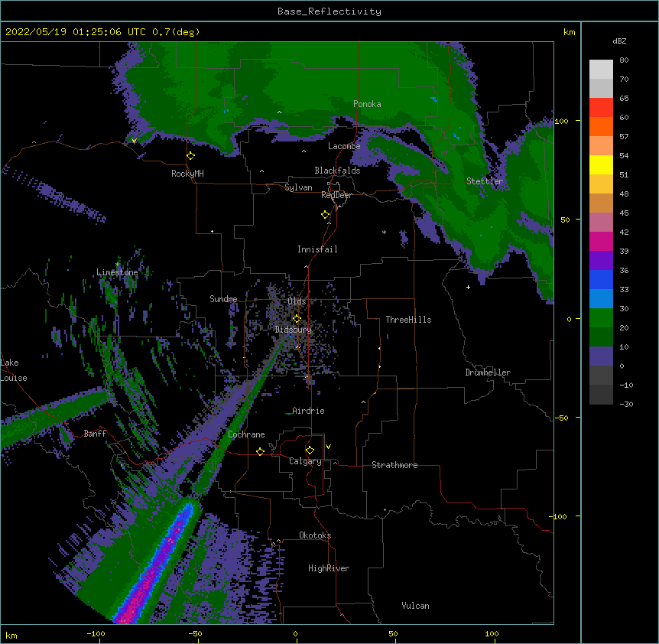This screenshot has height=644, width=659.
Task: Click the Didsbury town label
Action: click(294, 330)
